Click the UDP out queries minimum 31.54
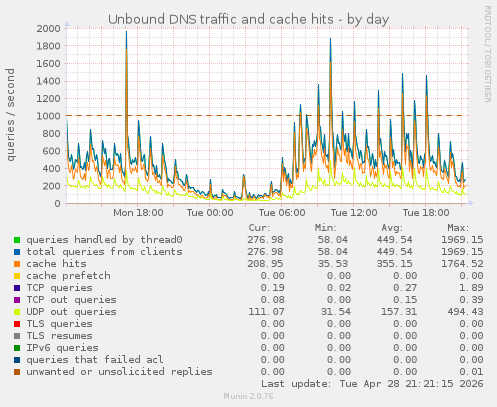The image size is (497, 407). tap(335, 312)
